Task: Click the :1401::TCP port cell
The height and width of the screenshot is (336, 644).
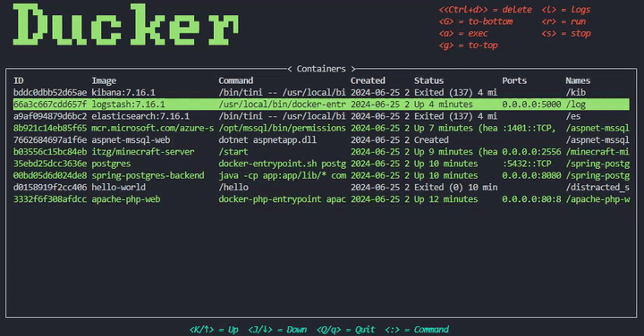Action: tap(529, 128)
